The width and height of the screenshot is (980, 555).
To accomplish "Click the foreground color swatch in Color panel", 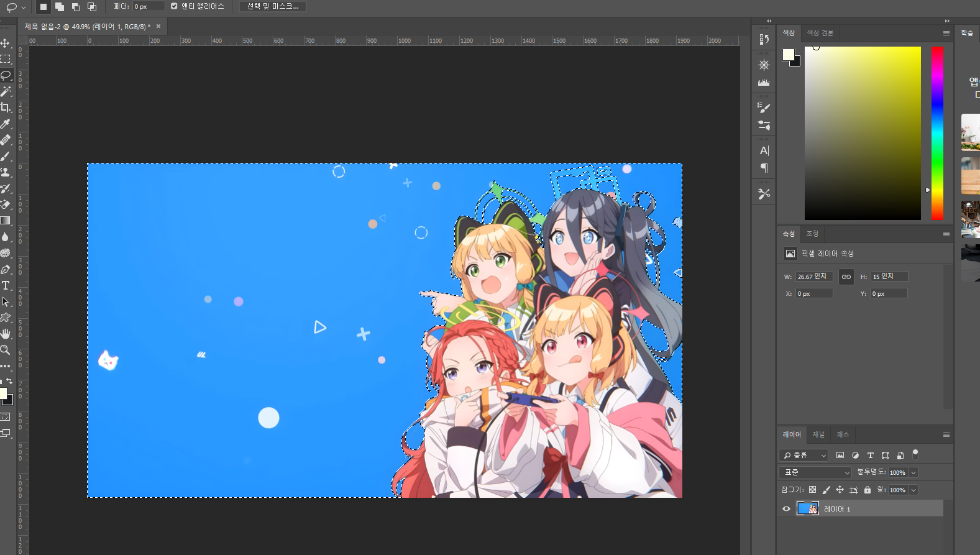I will point(789,55).
